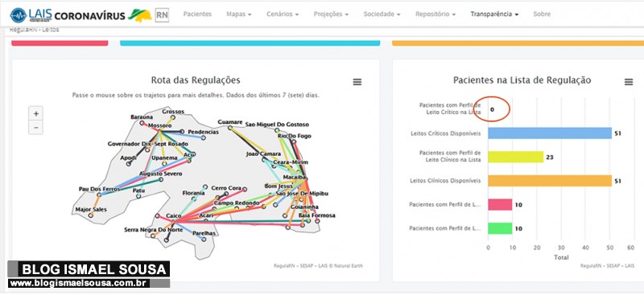644x295 pixels.
Task: Click the Leitos Clínicos Disponíveis axis label
Action: pyautogui.click(x=445, y=181)
